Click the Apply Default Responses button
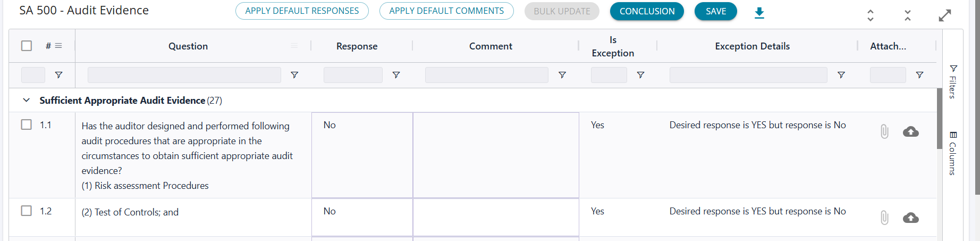The height and width of the screenshot is (241, 980). click(x=302, y=11)
